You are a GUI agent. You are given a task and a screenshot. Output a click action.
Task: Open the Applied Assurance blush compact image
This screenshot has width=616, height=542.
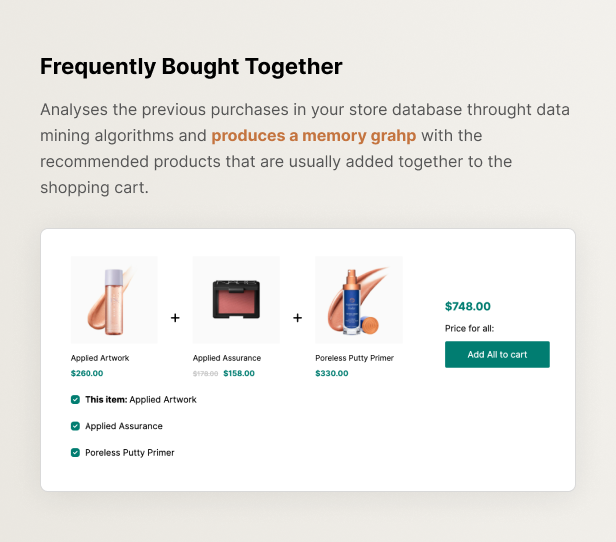pyautogui.click(x=236, y=300)
